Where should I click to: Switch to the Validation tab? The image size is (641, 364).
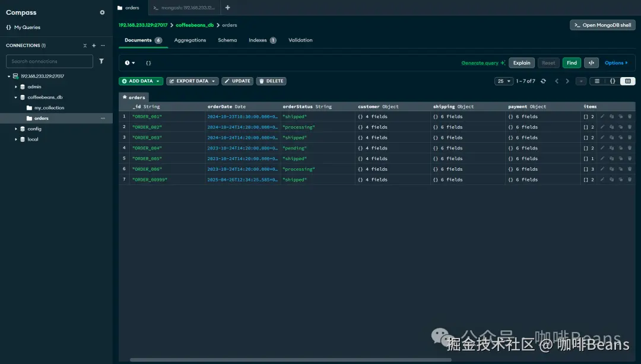click(x=300, y=40)
